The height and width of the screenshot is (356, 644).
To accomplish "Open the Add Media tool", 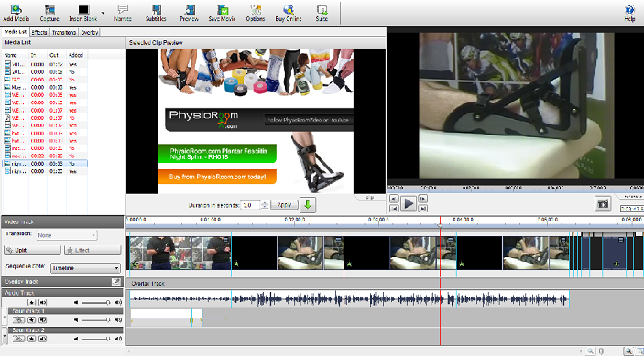I will [x=16, y=12].
